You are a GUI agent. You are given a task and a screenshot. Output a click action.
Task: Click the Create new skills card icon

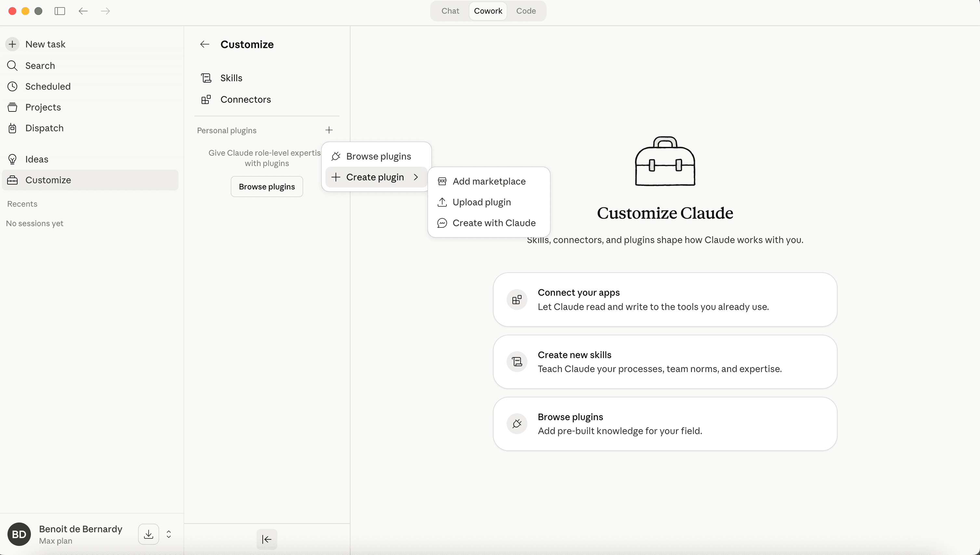tap(517, 362)
